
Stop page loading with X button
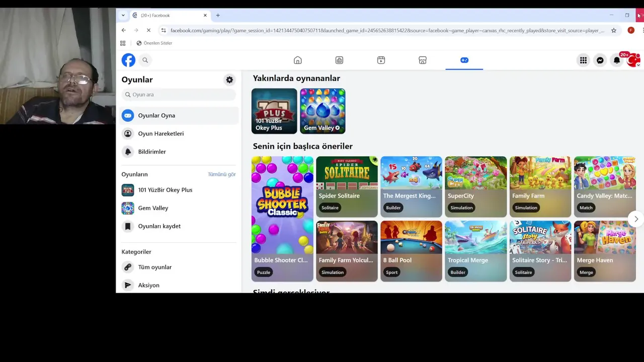(148, 30)
